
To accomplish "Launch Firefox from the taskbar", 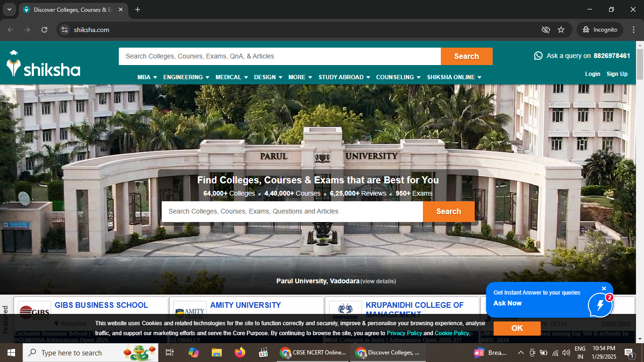I will pos(240,353).
